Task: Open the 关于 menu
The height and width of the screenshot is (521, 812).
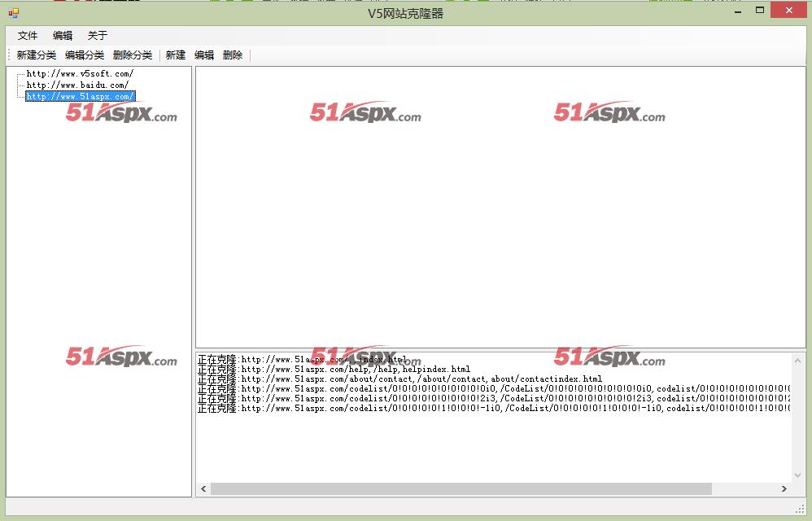Action: click(98, 35)
